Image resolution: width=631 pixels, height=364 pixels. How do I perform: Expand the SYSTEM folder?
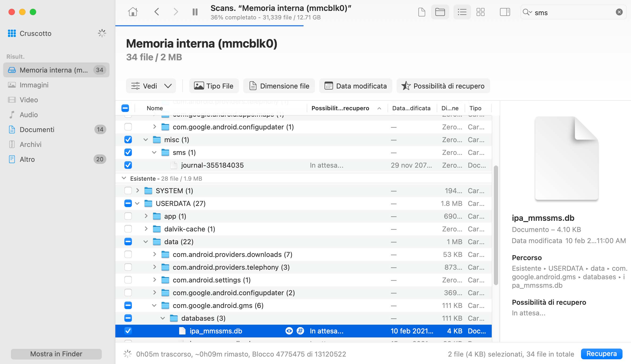pos(137,191)
